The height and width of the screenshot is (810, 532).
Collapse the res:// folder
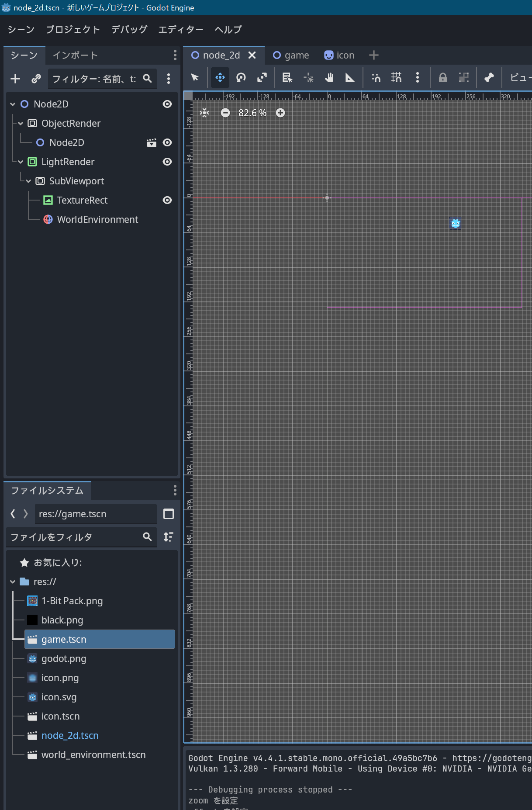pyautogui.click(x=13, y=582)
